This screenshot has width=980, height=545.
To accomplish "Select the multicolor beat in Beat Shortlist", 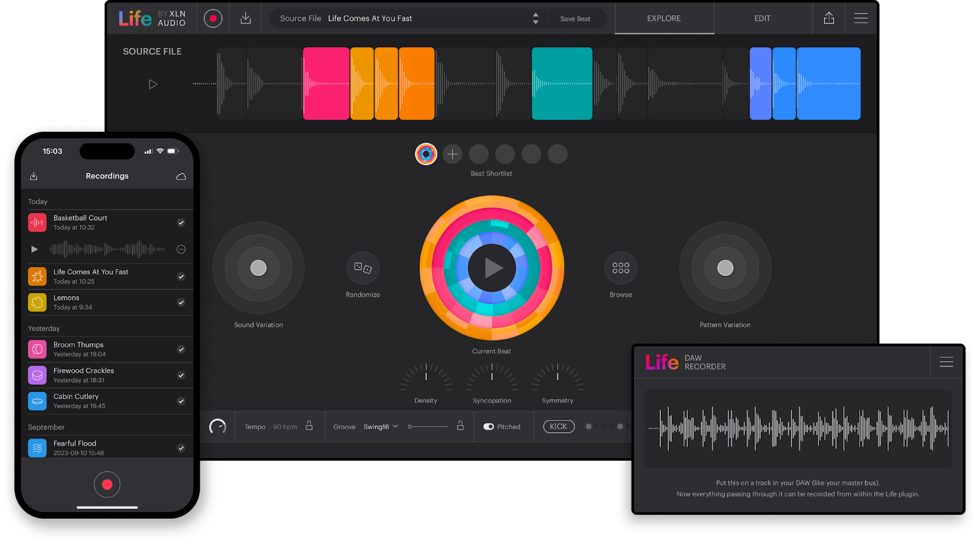I will tap(426, 154).
